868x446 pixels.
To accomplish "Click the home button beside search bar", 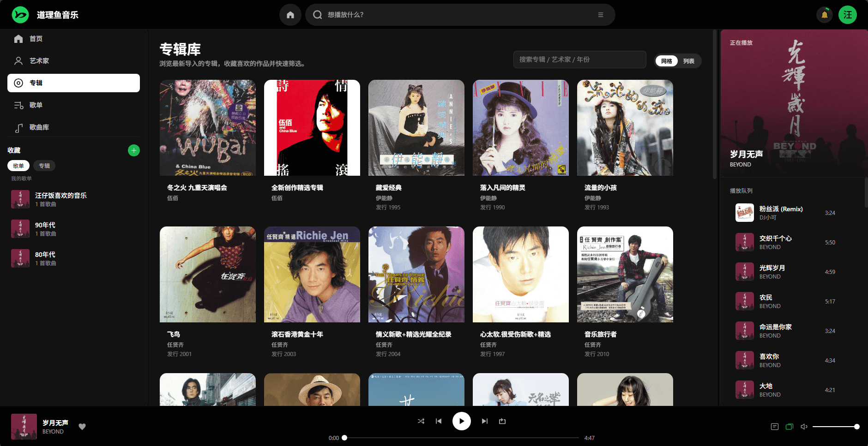I will 290,15.
